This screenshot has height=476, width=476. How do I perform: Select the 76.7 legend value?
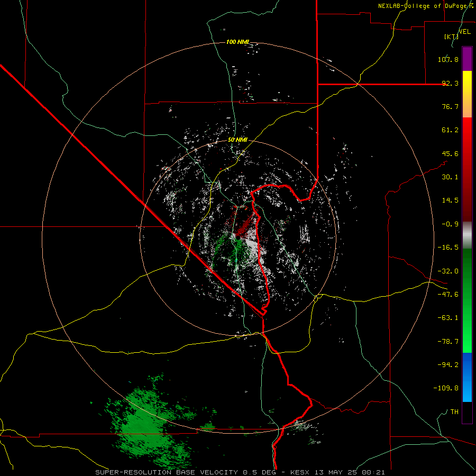pos(450,106)
